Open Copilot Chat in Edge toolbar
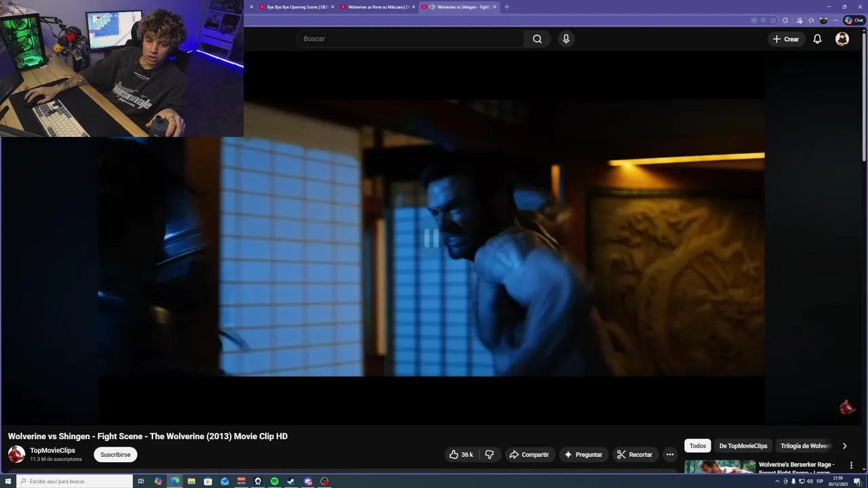Screen dimensions: 868x488 click(854, 20)
